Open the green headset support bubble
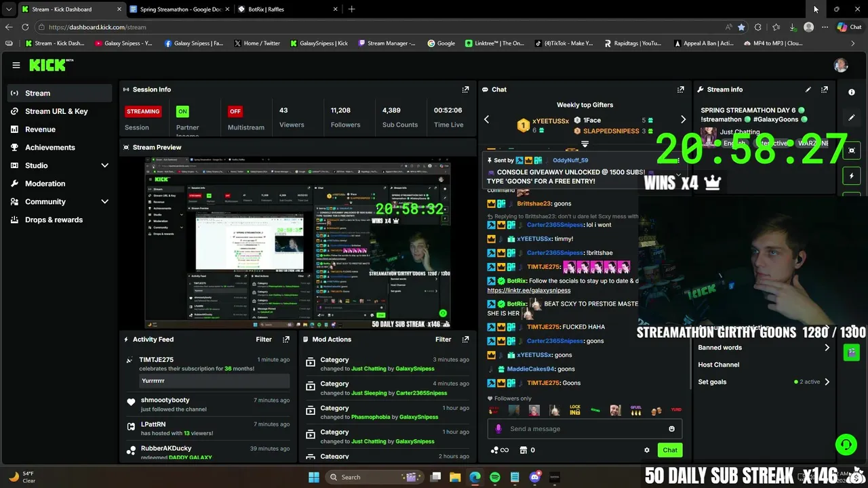The height and width of the screenshot is (488, 868). click(x=846, y=445)
